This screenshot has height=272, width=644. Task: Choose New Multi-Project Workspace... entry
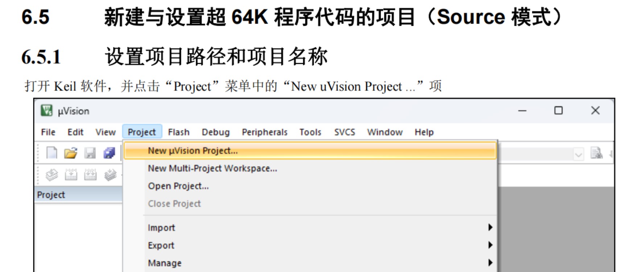[x=310, y=168]
